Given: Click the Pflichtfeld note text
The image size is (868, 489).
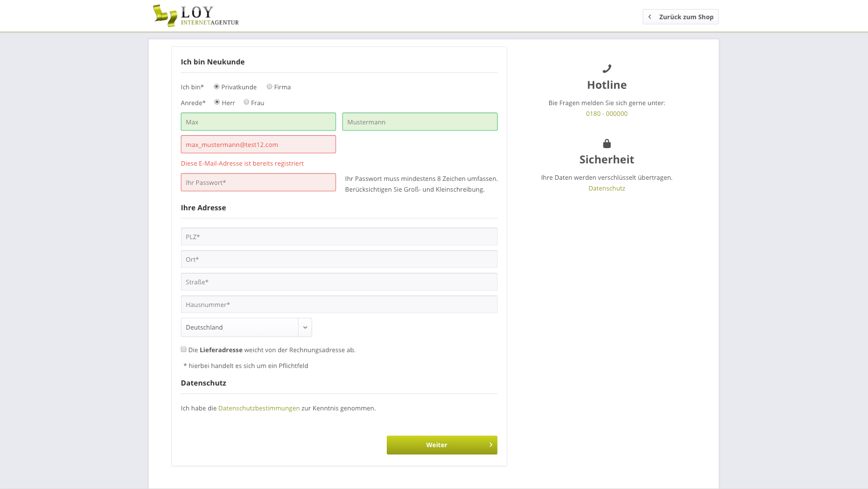Looking at the screenshot, I should click(x=246, y=366).
